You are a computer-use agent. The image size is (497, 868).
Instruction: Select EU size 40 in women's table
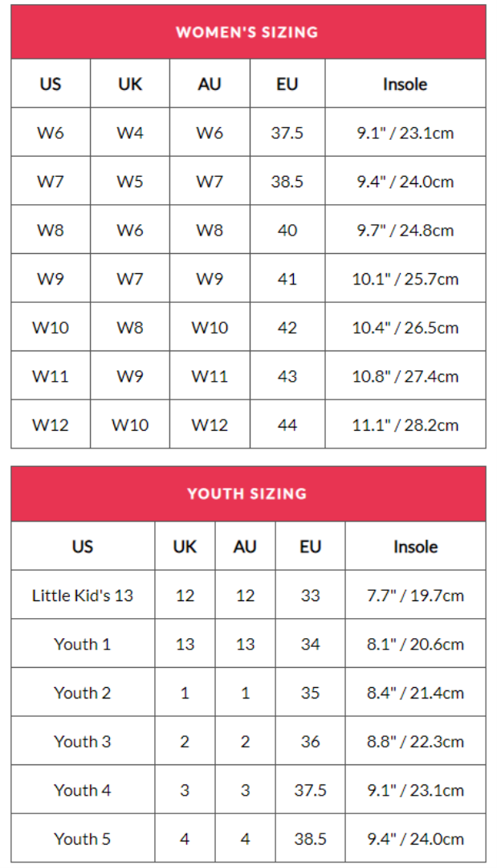[287, 231]
